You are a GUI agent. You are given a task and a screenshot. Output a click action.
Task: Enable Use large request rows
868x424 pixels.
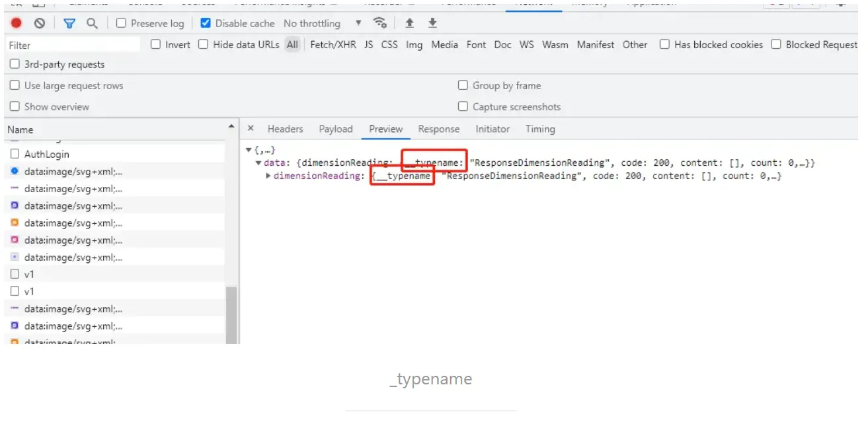15,85
